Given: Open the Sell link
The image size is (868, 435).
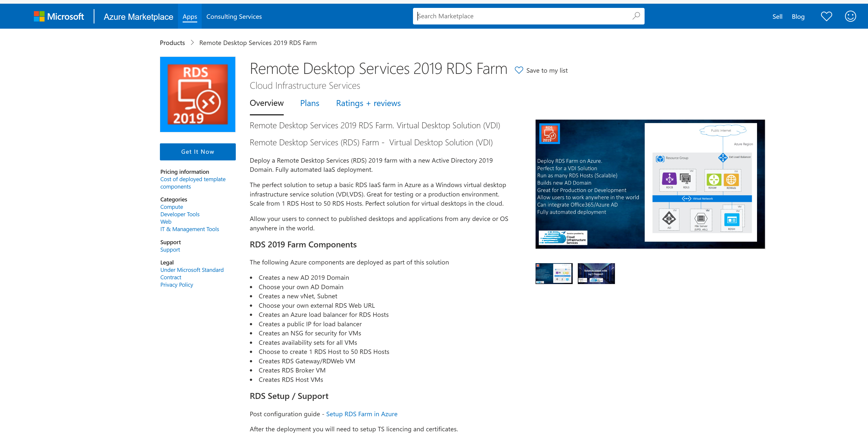Looking at the screenshot, I should pos(777,17).
